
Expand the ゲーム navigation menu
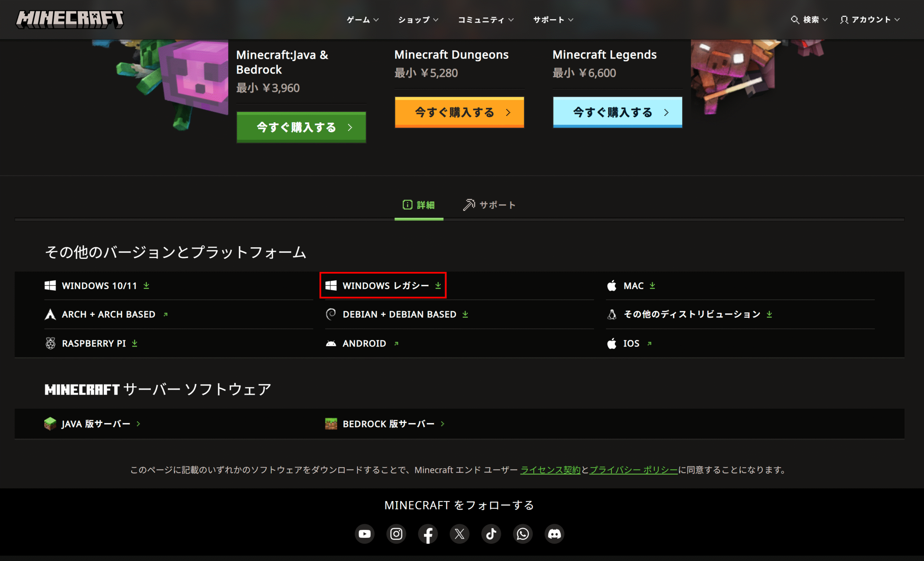tap(363, 19)
